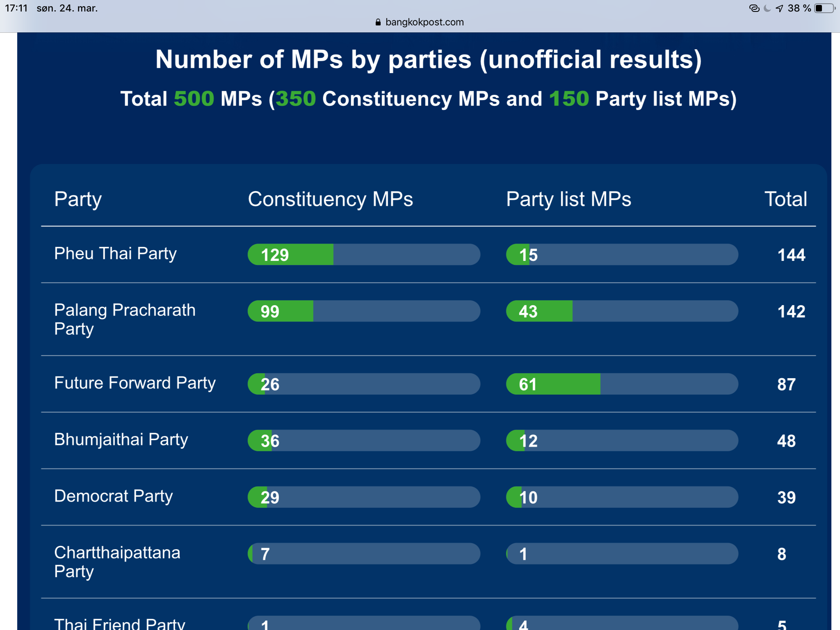Viewport: 840px width, 630px height.
Task: Tap the time display in status bar
Action: (x=16, y=8)
